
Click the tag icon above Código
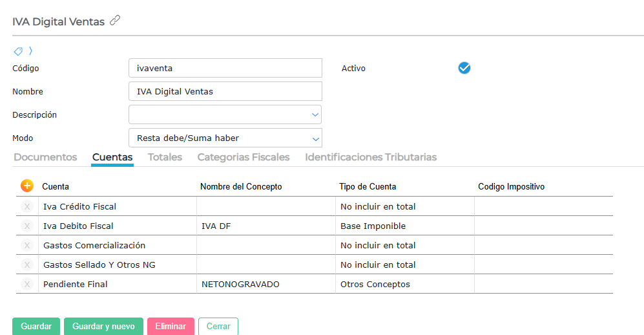point(18,51)
